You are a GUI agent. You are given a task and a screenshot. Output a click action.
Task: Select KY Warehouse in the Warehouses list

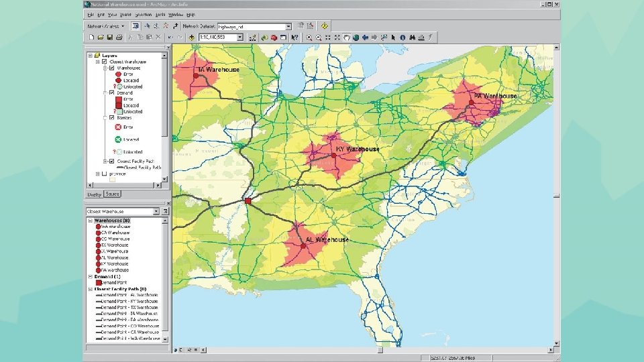click(115, 263)
